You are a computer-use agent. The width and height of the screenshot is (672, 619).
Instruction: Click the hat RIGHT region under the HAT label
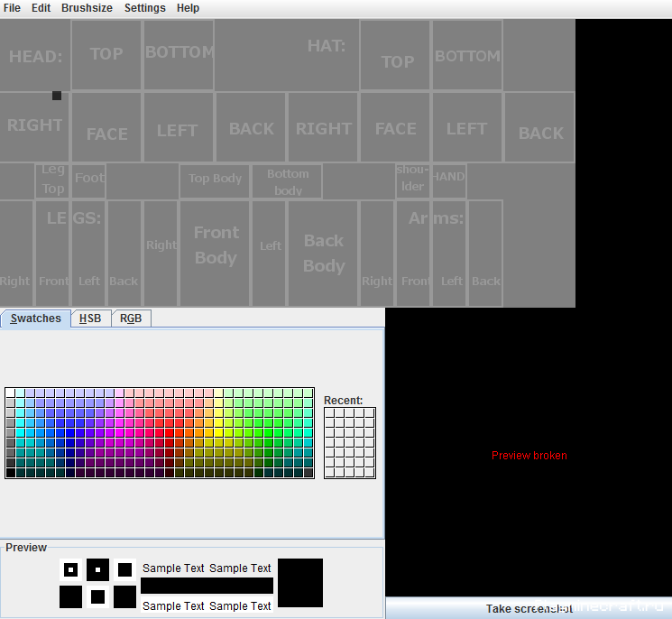pyautogui.click(x=323, y=127)
